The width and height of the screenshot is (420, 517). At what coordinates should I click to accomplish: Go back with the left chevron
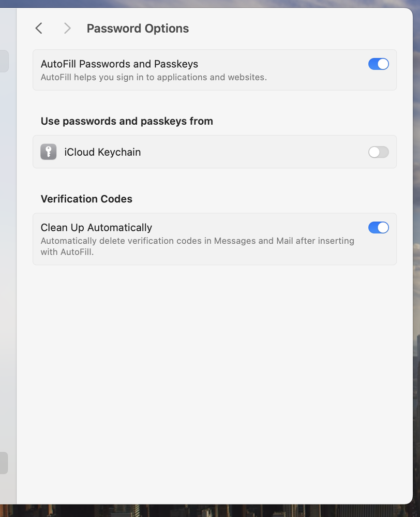tap(39, 28)
